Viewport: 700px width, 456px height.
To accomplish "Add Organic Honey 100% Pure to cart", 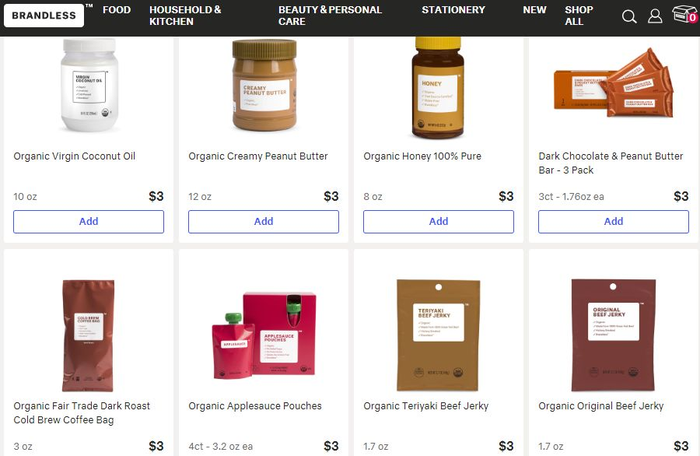I will (438, 222).
